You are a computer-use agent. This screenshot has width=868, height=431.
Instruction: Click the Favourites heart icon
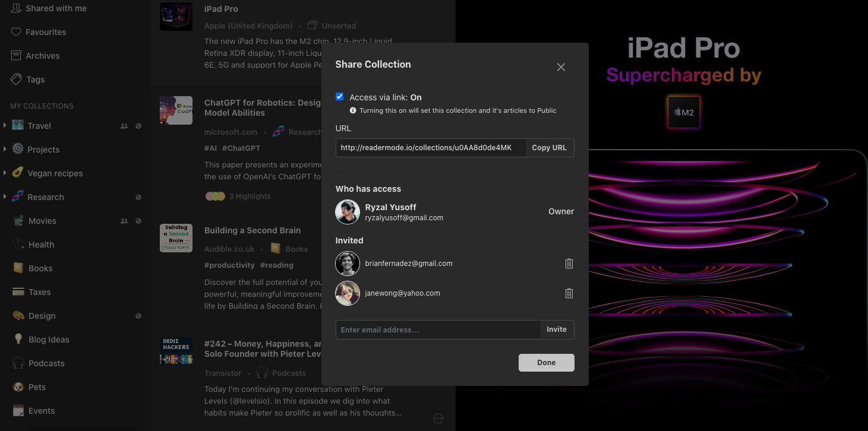[x=16, y=31]
